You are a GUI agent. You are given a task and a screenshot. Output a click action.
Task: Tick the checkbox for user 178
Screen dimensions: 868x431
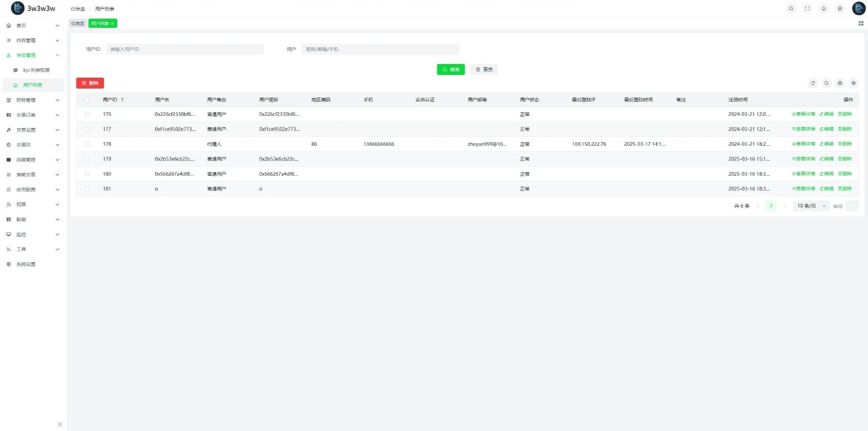coord(87,144)
